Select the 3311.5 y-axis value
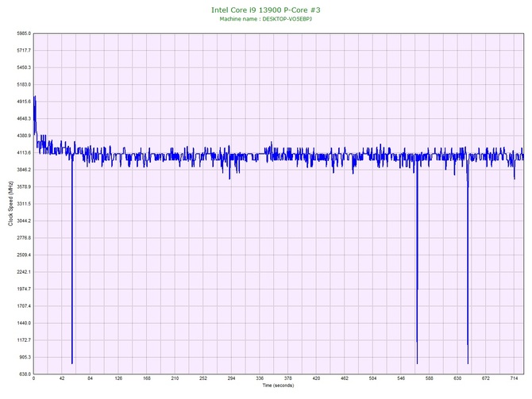Viewport: 532px width, 399px height. point(24,204)
